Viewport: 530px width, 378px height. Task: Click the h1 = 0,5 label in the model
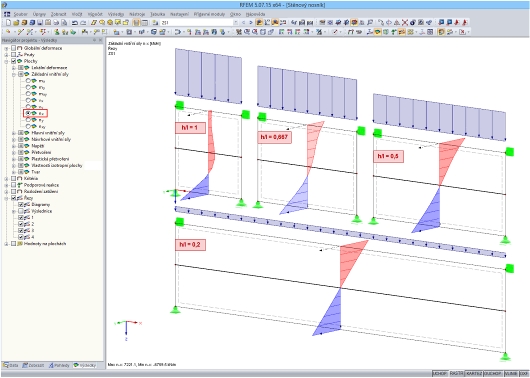(x=388, y=156)
